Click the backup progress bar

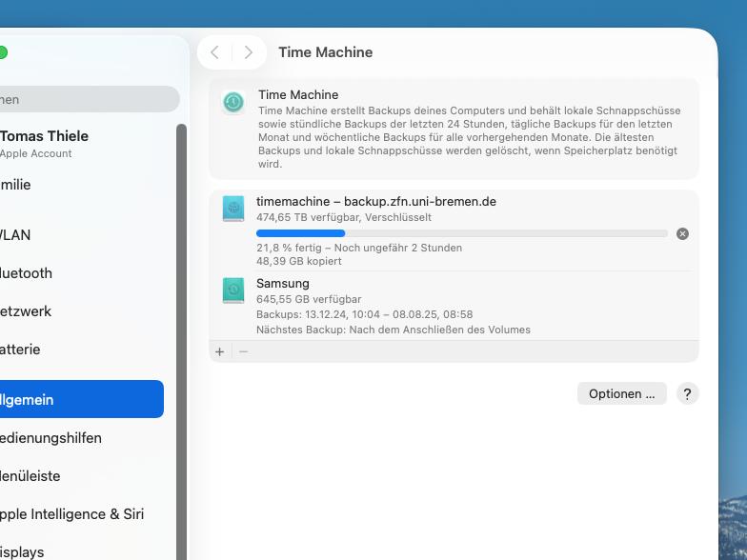pyautogui.click(x=462, y=233)
